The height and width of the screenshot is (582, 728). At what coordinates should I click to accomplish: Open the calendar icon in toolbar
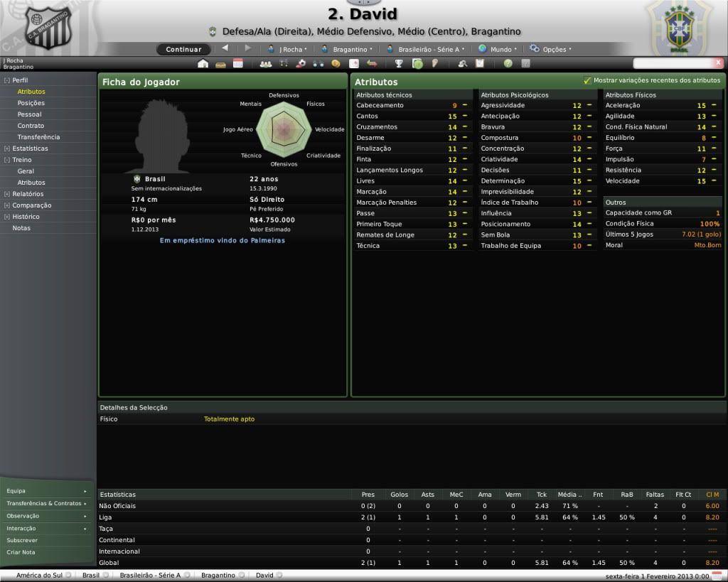pyautogui.click(x=238, y=63)
